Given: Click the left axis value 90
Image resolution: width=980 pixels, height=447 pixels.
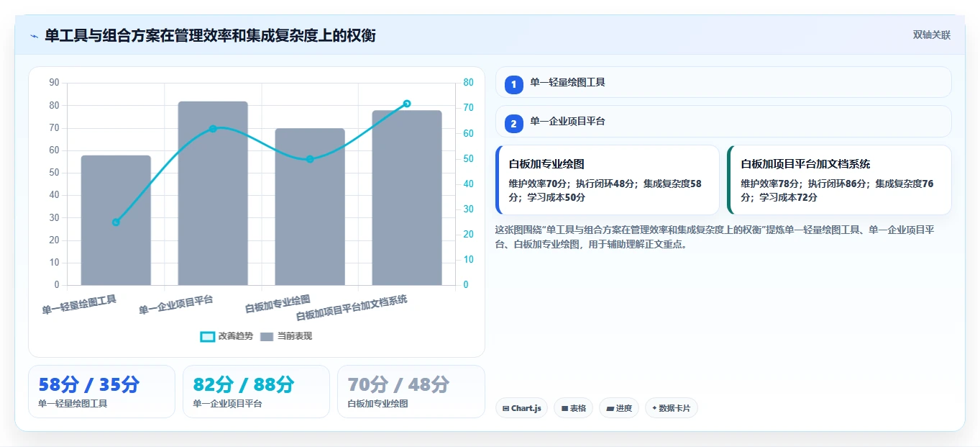Looking at the screenshot, I should tap(54, 83).
